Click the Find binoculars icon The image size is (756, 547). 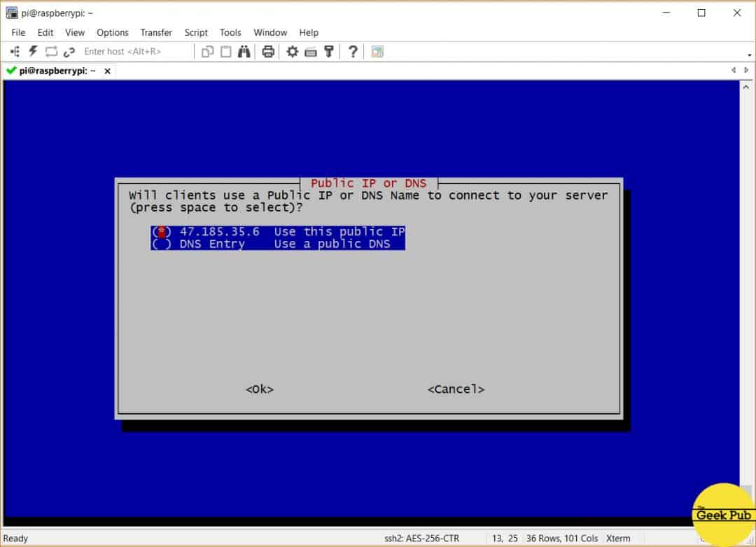(x=244, y=51)
